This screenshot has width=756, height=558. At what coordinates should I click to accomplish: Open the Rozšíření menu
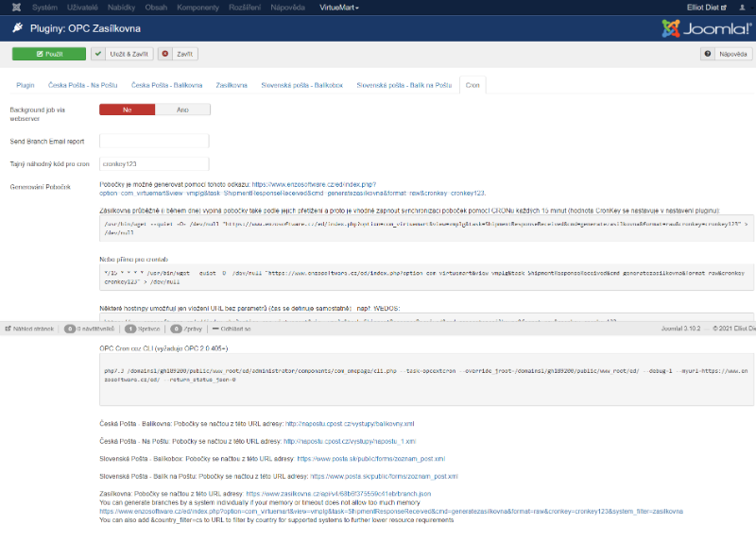point(245,8)
